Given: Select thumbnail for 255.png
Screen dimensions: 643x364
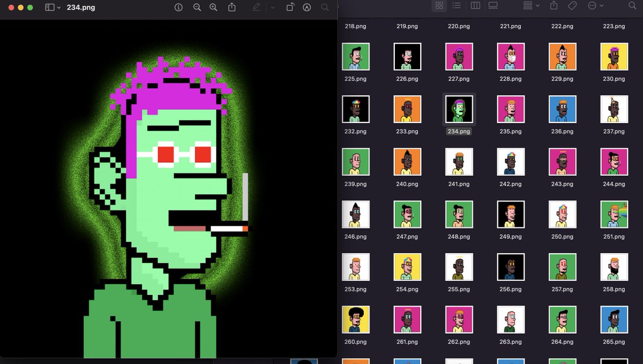Looking at the screenshot, I should point(459,267).
